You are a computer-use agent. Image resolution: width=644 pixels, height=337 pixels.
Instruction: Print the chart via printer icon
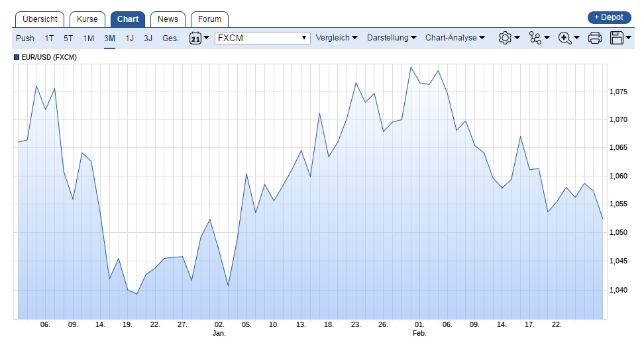click(x=594, y=38)
